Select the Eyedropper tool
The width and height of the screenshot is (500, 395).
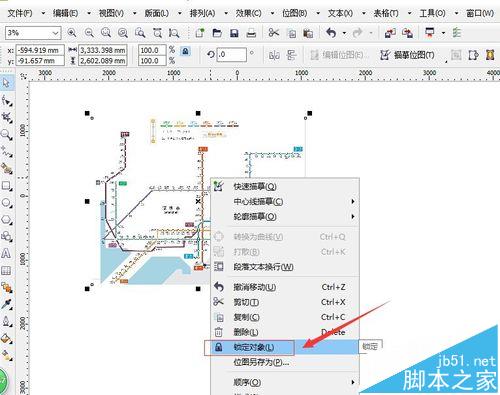(x=6, y=304)
